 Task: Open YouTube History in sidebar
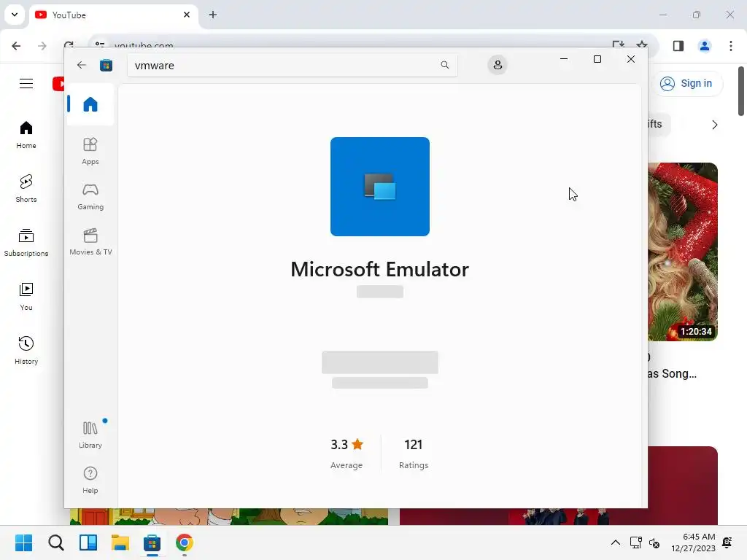[x=26, y=350]
